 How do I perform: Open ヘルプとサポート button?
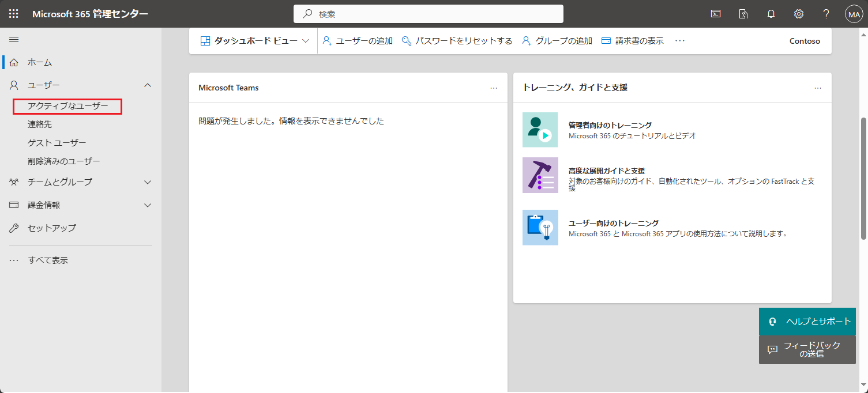[x=807, y=322]
